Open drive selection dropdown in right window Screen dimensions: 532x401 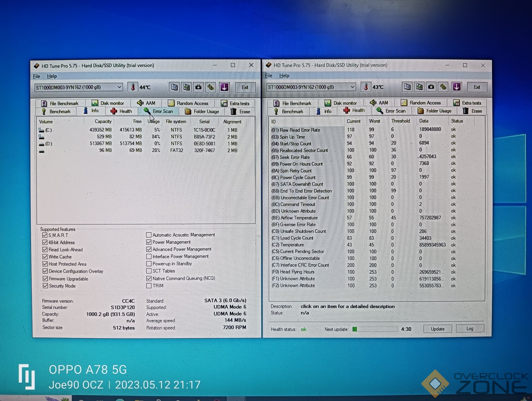tap(311, 87)
